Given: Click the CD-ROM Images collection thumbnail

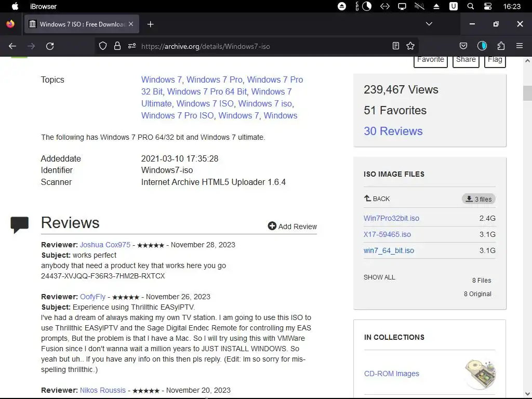Looking at the screenshot, I should tap(481, 374).
